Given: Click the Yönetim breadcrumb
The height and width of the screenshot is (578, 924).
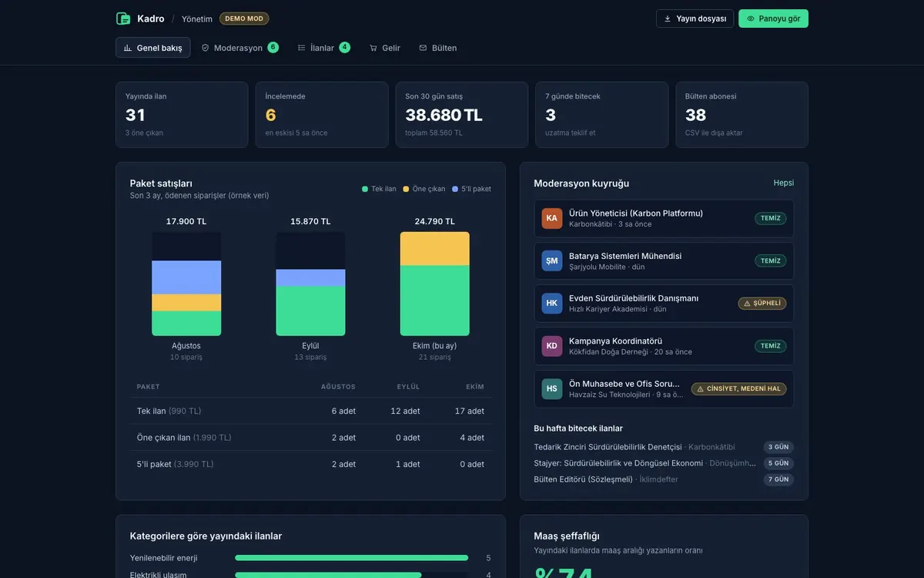Looking at the screenshot, I should (197, 18).
